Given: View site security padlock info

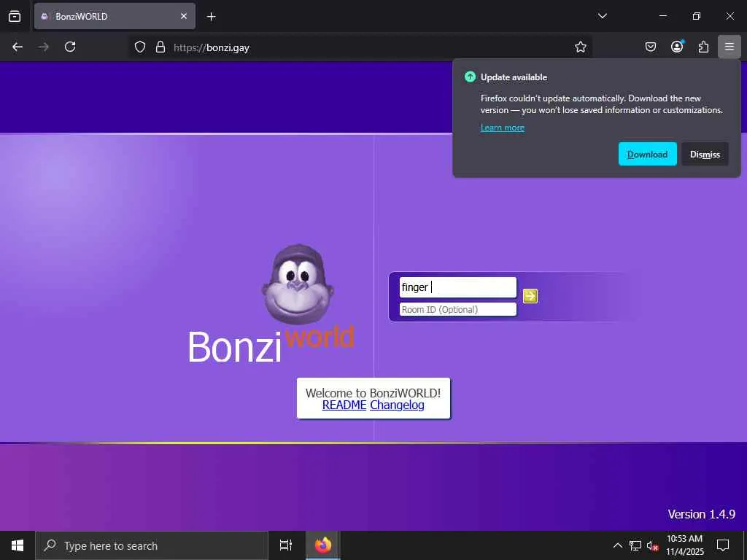Looking at the screenshot, I should click(160, 47).
